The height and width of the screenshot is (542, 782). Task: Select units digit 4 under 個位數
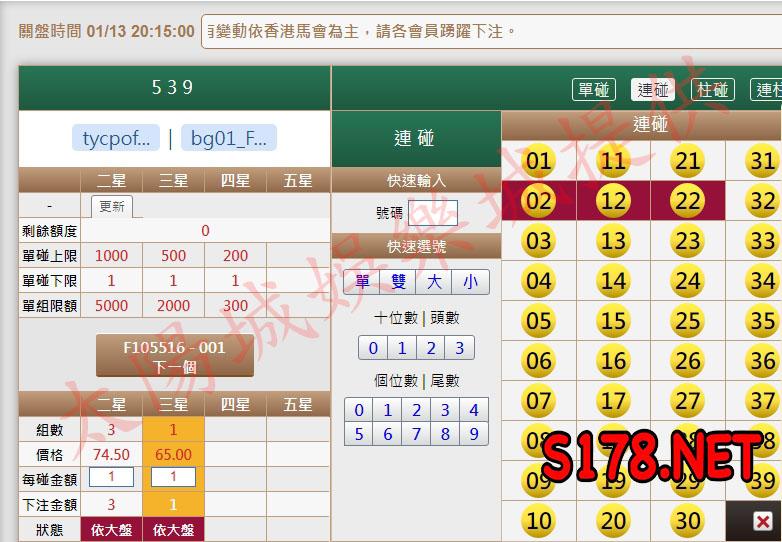pyautogui.click(x=474, y=410)
